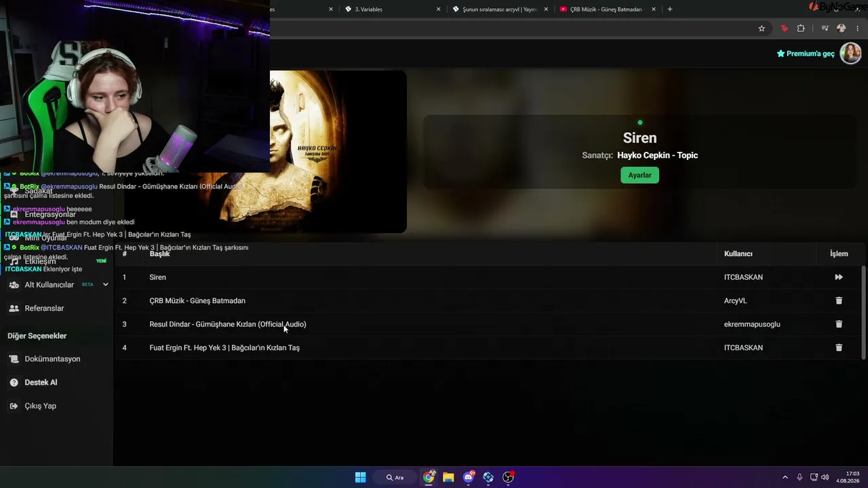Click the Referanslar people icon
Viewport: 868px width, 488px height.
[x=14, y=308]
